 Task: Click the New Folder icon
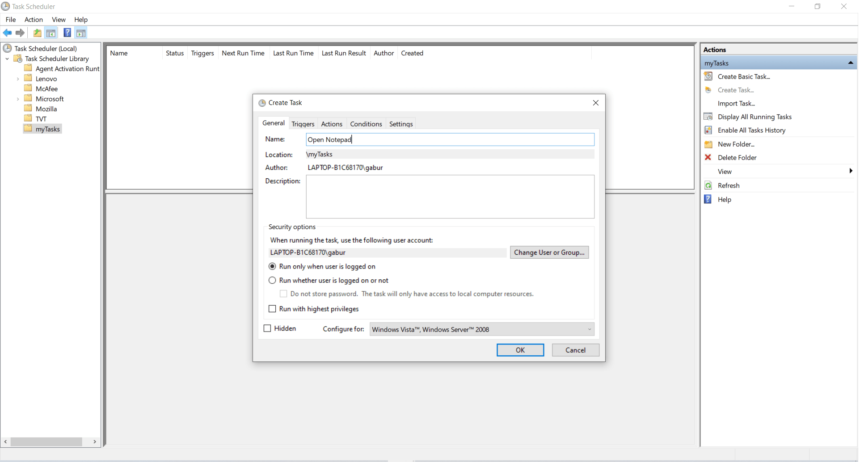[708, 144]
